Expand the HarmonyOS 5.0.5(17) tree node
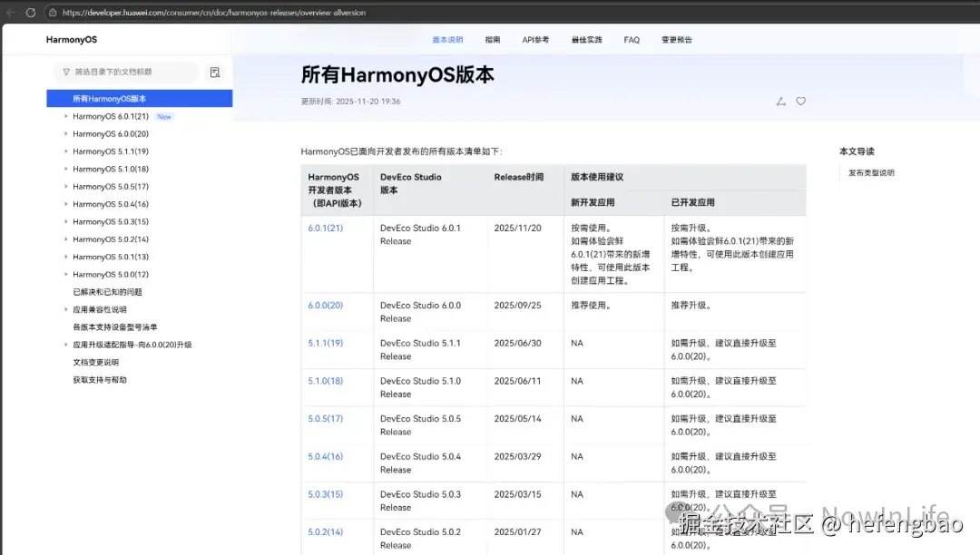Viewport: 980px width, 555px height. [x=65, y=186]
